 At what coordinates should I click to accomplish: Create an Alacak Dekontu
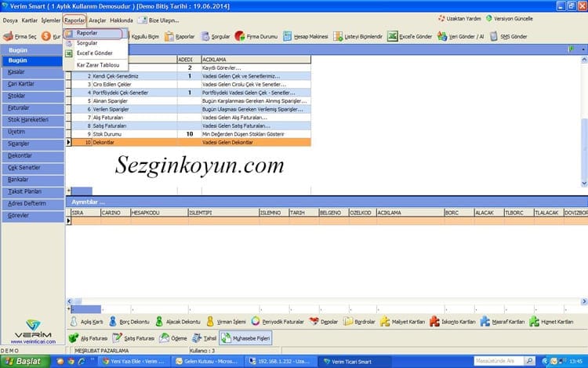(x=178, y=322)
